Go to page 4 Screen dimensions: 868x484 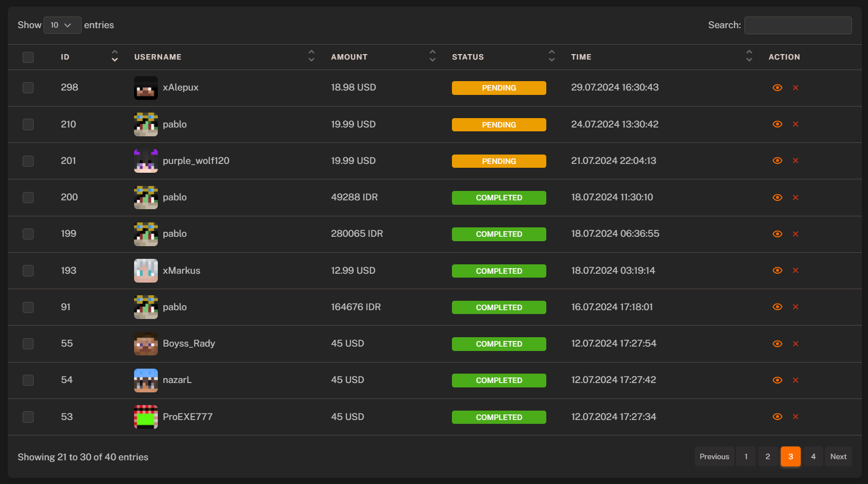(813, 456)
